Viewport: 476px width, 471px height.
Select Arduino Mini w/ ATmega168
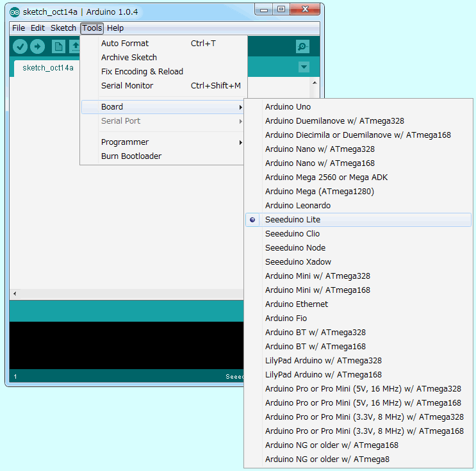pyautogui.click(x=358, y=290)
